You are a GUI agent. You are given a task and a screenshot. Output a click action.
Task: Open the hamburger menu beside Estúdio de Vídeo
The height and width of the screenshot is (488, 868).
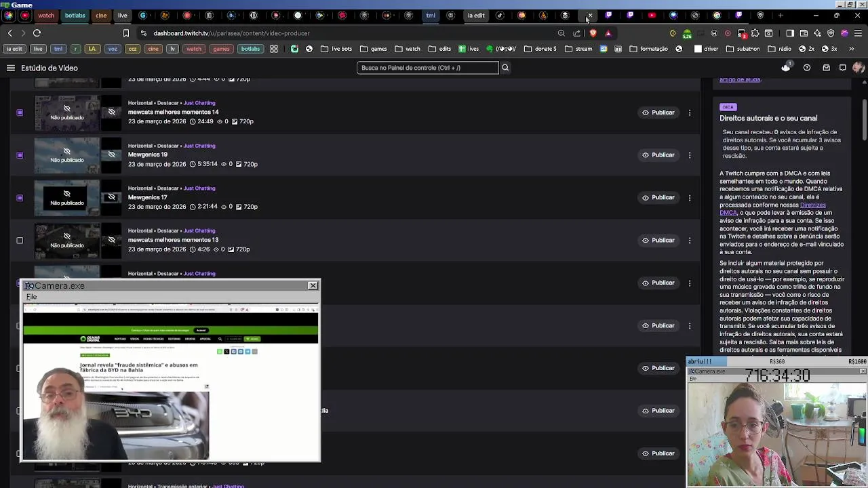11,68
